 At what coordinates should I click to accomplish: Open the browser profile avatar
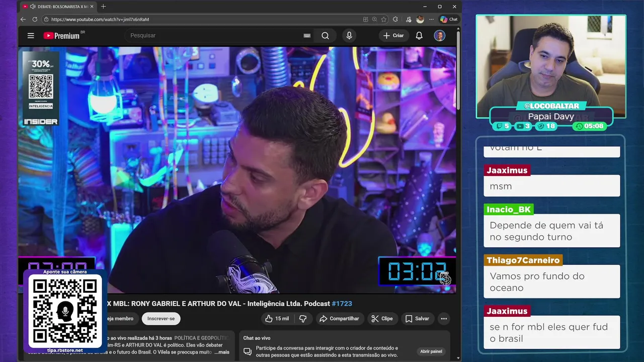(420, 19)
